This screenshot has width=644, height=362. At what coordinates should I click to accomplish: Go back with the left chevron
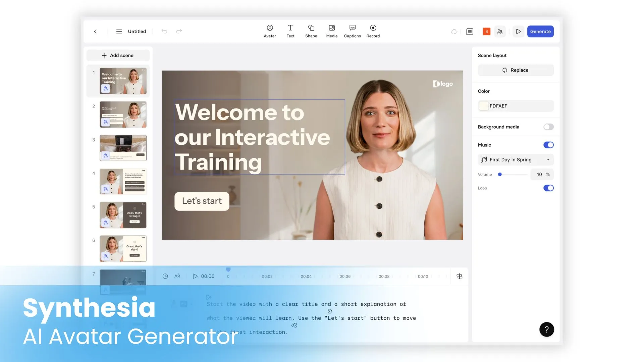[95, 31]
